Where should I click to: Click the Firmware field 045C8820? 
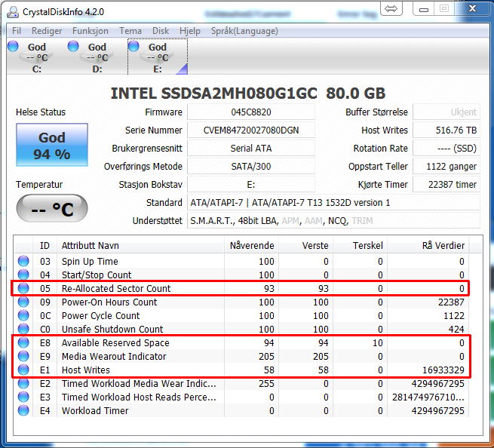coord(251,112)
